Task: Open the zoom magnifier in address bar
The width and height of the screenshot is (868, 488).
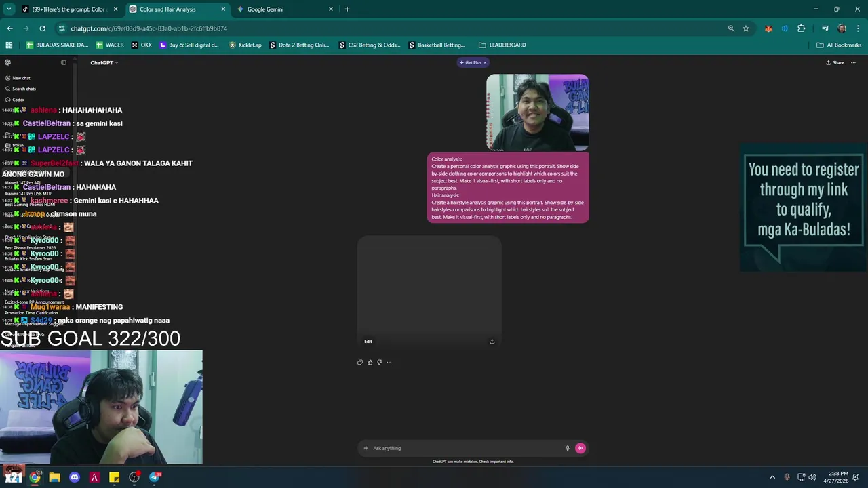Action: [731, 28]
